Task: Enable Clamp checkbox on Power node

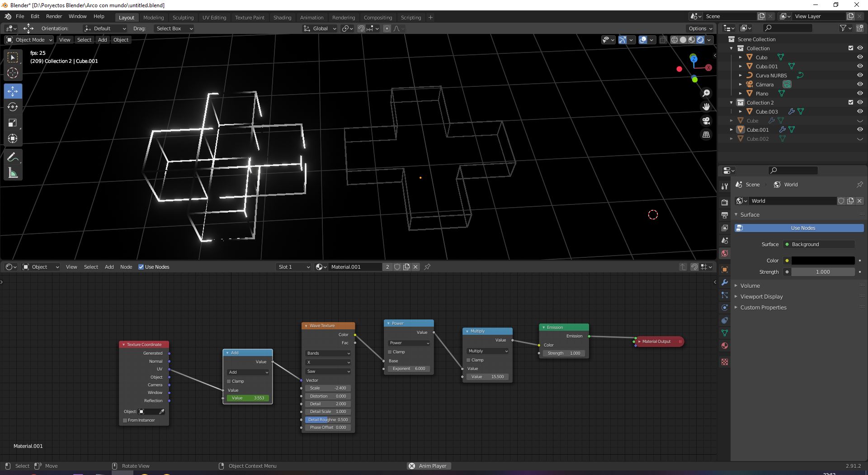Action: tap(390, 352)
